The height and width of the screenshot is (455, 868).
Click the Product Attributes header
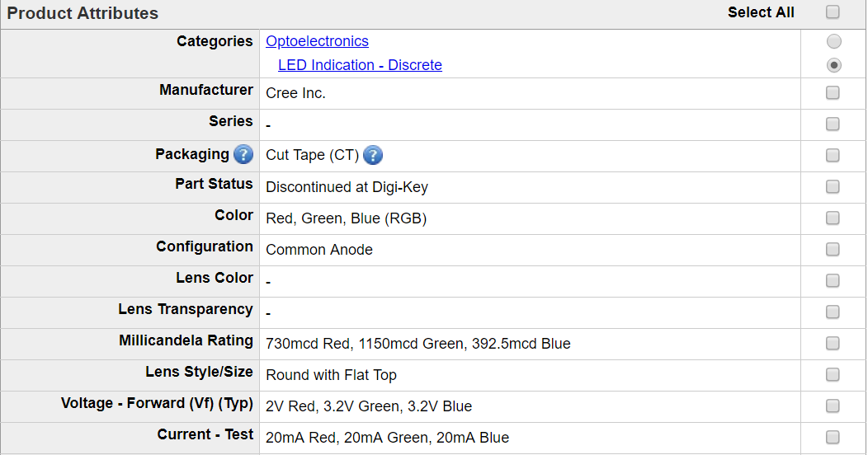click(x=83, y=12)
